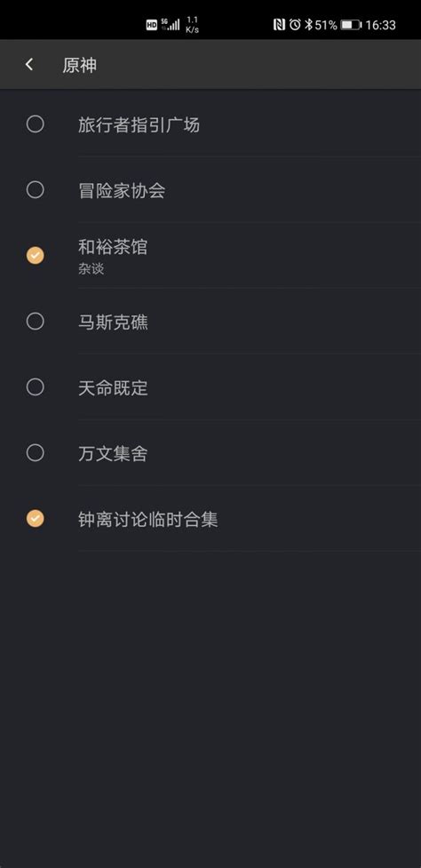Screen dimensions: 421x868
Task: Tick the circle beside 天命既定
Action: point(36,387)
